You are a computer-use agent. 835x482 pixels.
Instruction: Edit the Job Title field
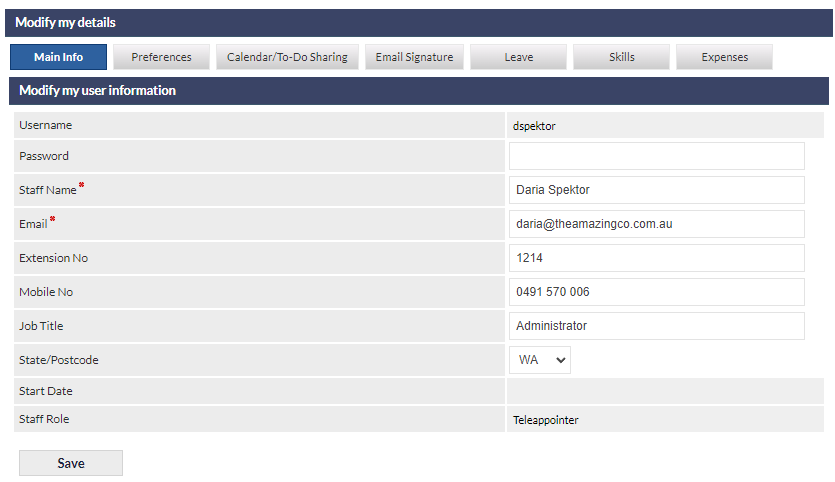coord(657,326)
